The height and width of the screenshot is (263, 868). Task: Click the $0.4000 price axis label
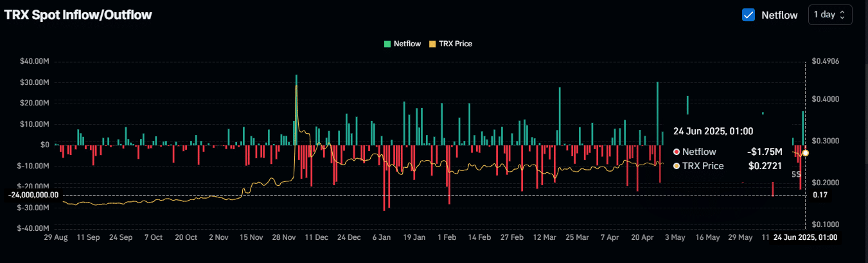826,99
